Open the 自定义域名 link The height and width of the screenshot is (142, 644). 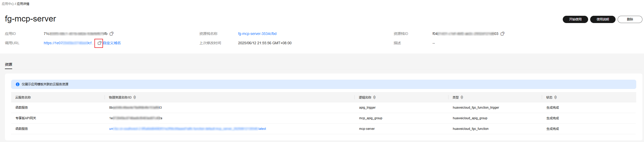click(112, 43)
